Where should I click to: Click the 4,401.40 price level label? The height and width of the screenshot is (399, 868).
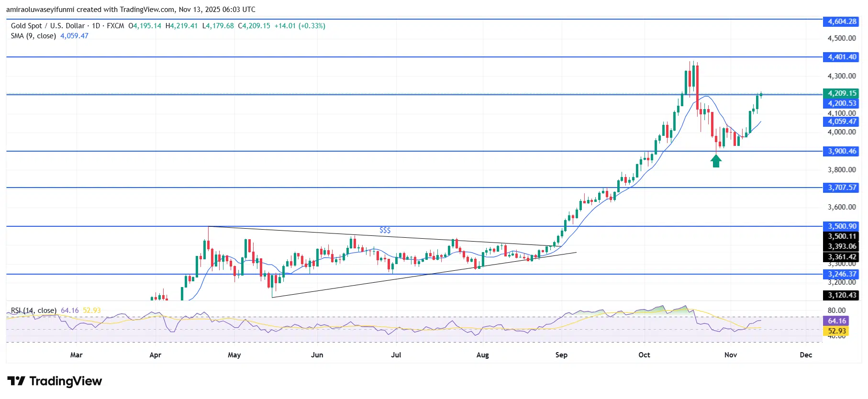842,57
